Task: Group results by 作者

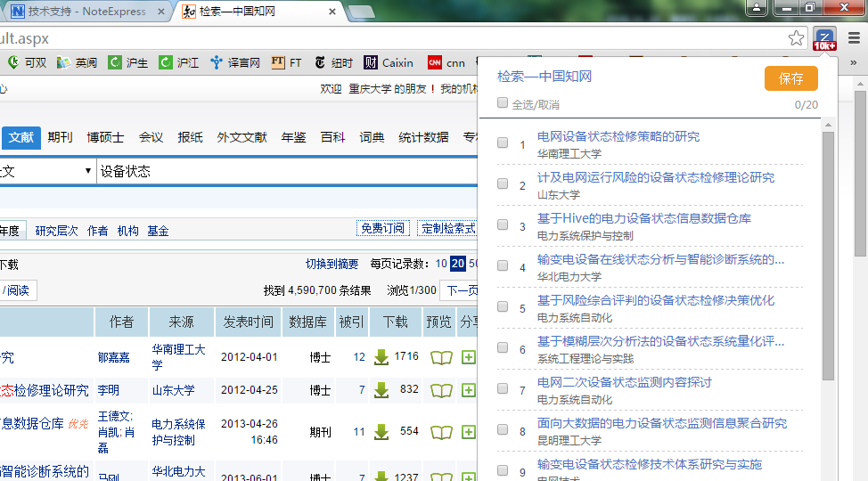Action: point(97,231)
